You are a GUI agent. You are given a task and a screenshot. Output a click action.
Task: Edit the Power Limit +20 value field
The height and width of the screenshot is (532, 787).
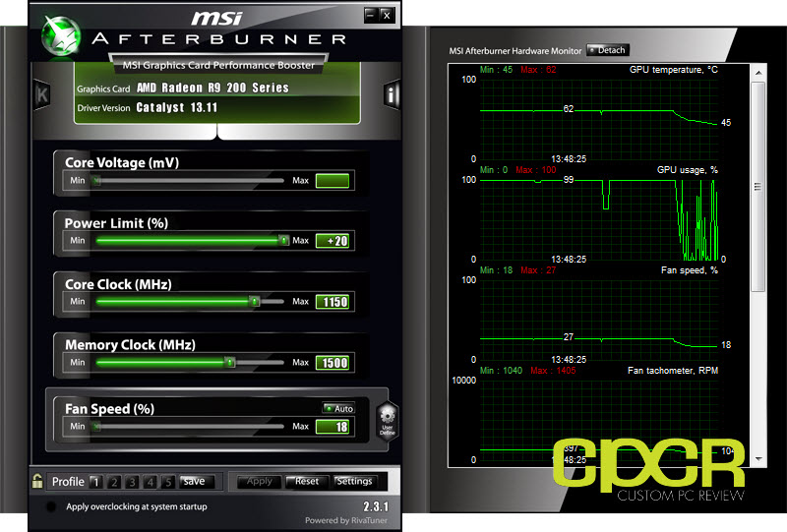pos(333,241)
